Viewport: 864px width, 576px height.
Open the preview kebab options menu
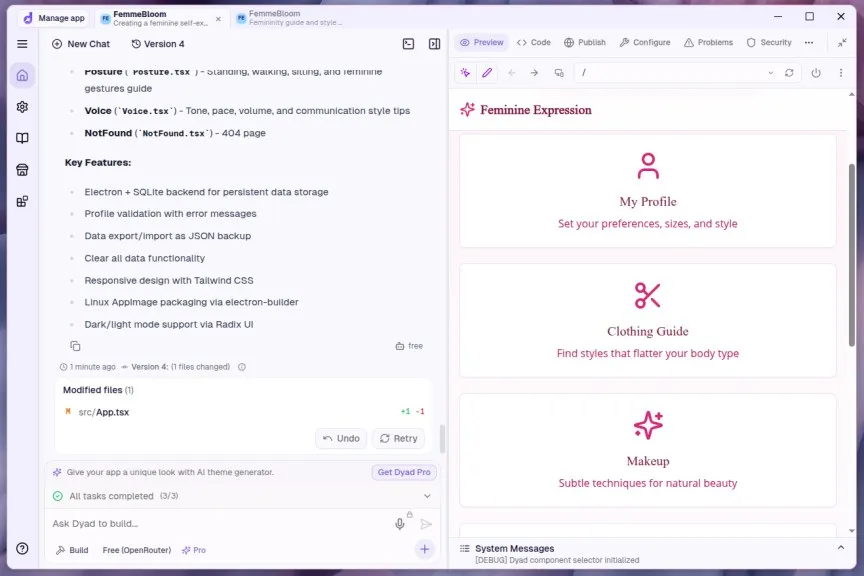pyautogui.click(x=841, y=73)
